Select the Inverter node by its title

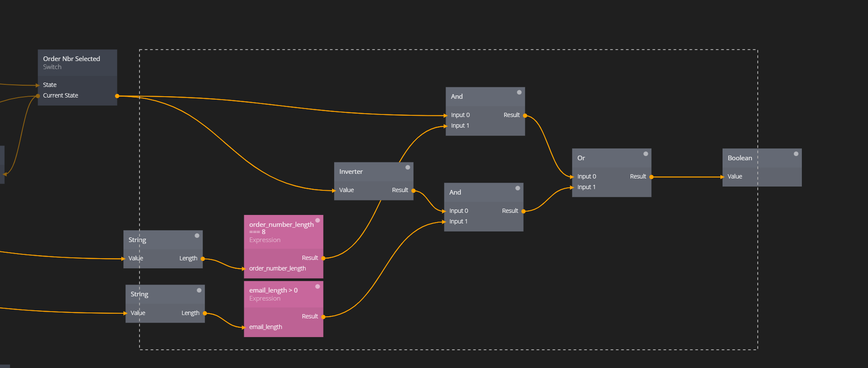[x=351, y=172]
